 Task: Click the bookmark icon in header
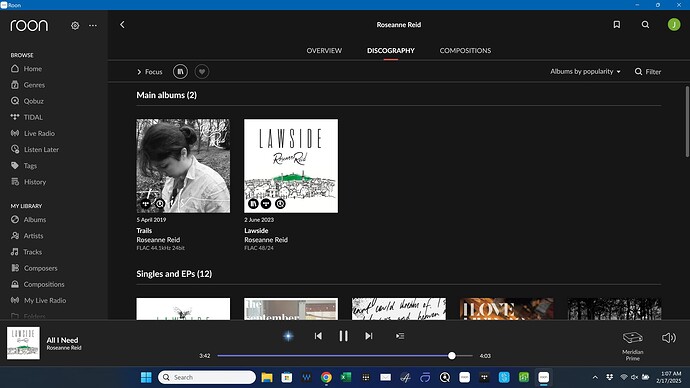pyautogui.click(x=617, y=25)
